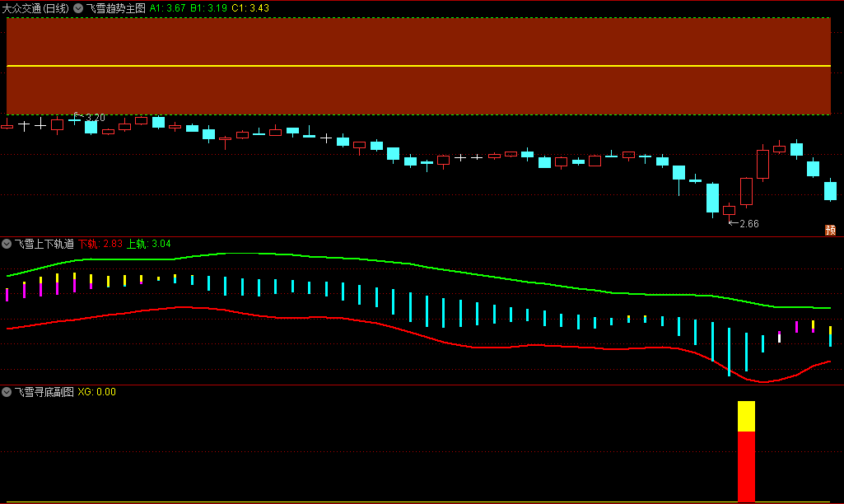Viewport: 844px width, 504px height.
Task: Click the 飞雪上下轨道 indicator name
Action: (x=44, y=244)
